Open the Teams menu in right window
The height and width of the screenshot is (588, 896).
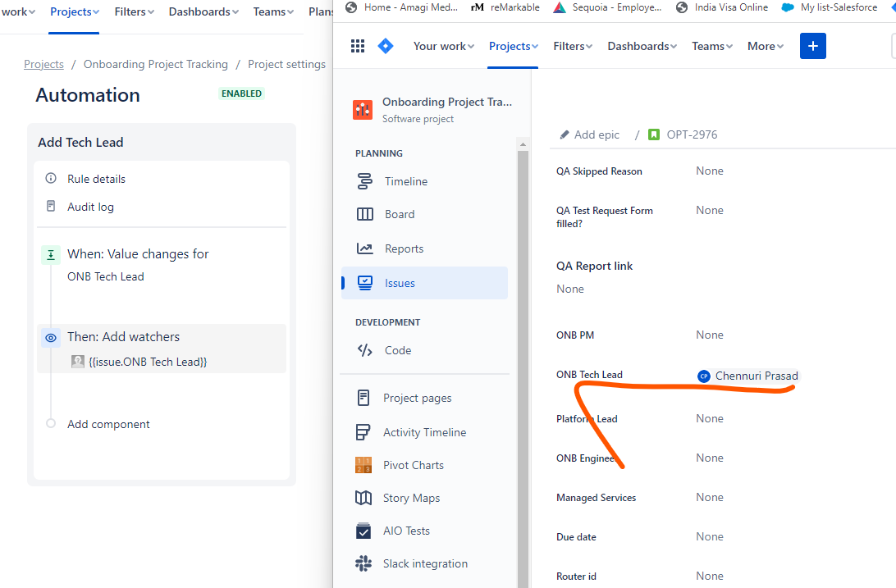[x=712, y=46]
